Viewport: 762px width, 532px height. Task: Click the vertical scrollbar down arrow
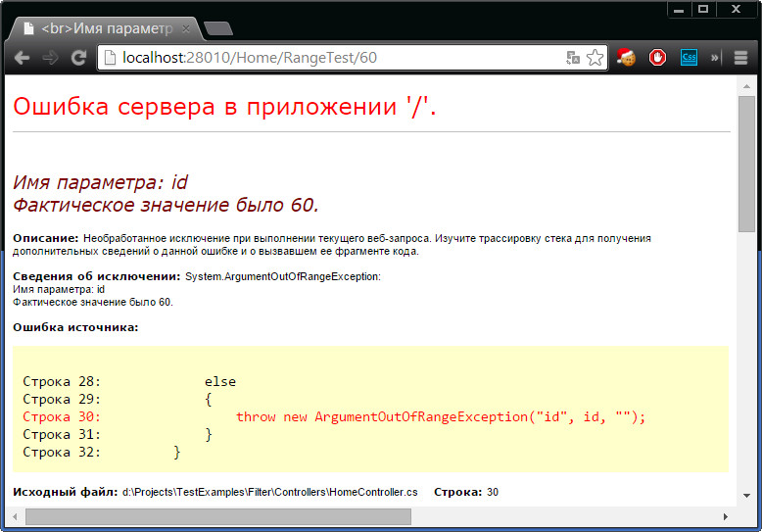tap(746, 496)
